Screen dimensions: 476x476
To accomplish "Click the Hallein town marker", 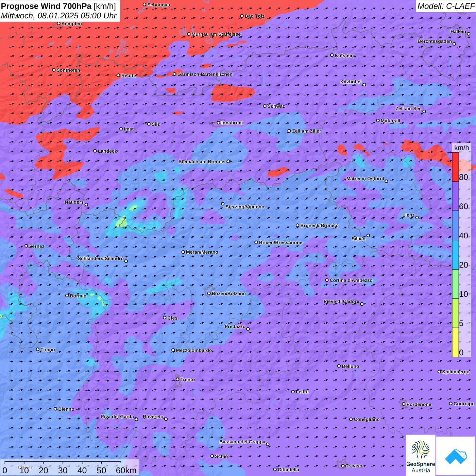I will pos(469,34).
